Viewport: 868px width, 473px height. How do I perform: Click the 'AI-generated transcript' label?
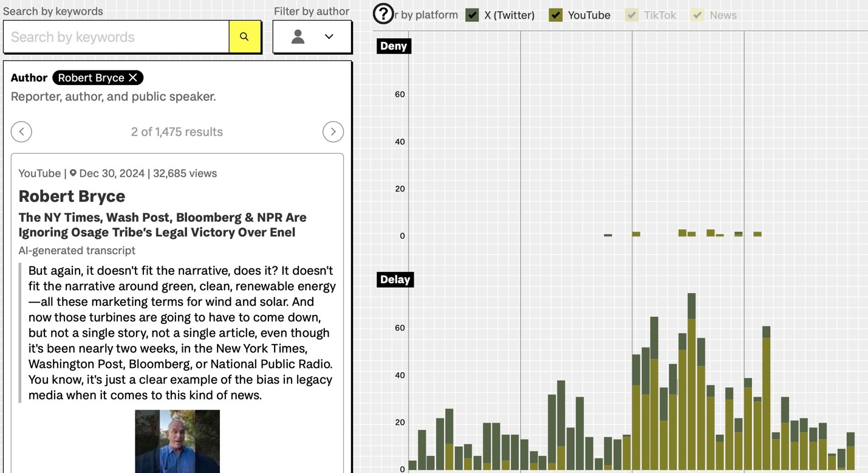coord(77,250)
